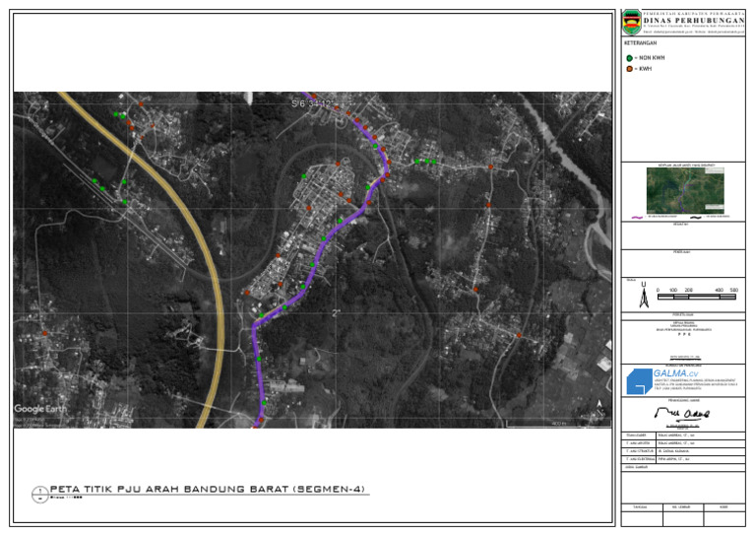Click the purple legend line under the inset map
This screenshot has width=756, height=535.
[638, 216]
